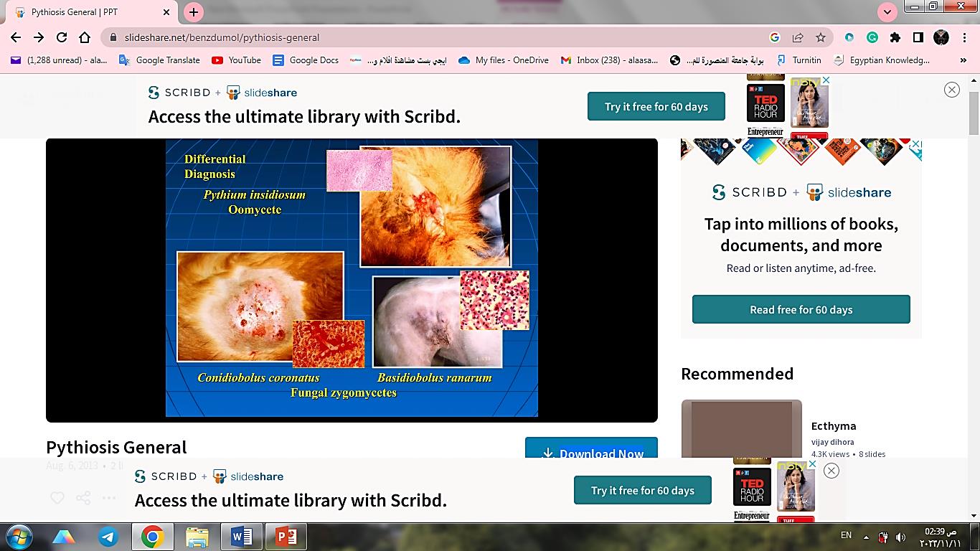
Task: Click the Scribd logo in top banner
Action: [x=179, y=93]
